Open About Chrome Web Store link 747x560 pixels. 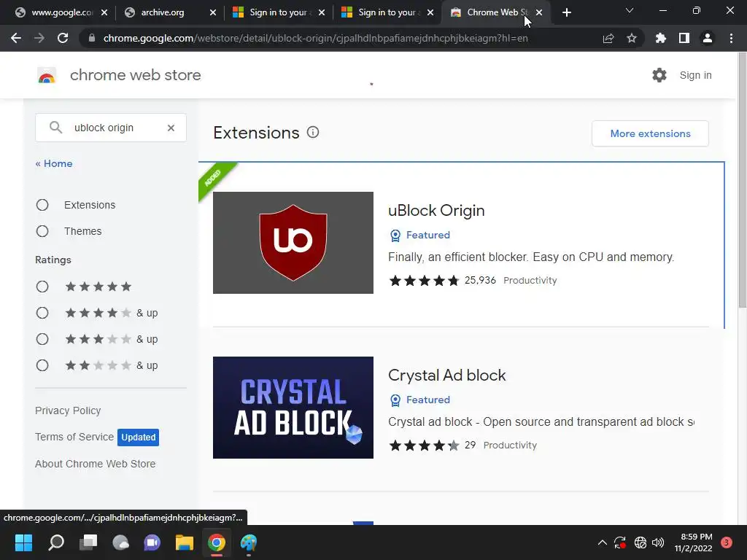coord(96,464)
